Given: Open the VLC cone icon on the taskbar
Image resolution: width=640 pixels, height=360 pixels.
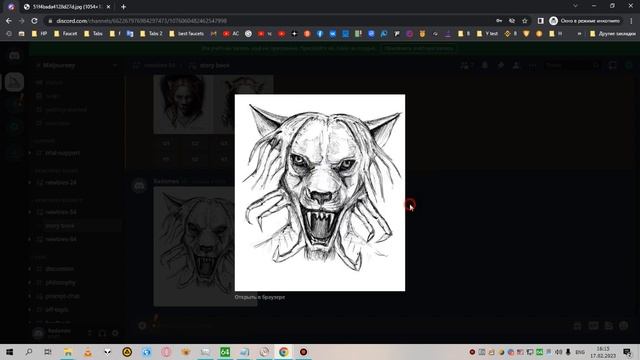Looking at the screenshot, I should point(88,352).
